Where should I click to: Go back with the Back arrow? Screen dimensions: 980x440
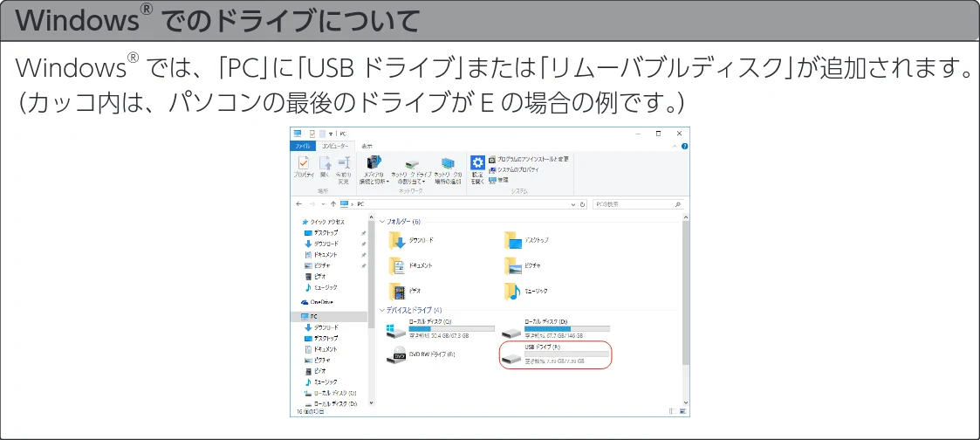tap(299, 204)
